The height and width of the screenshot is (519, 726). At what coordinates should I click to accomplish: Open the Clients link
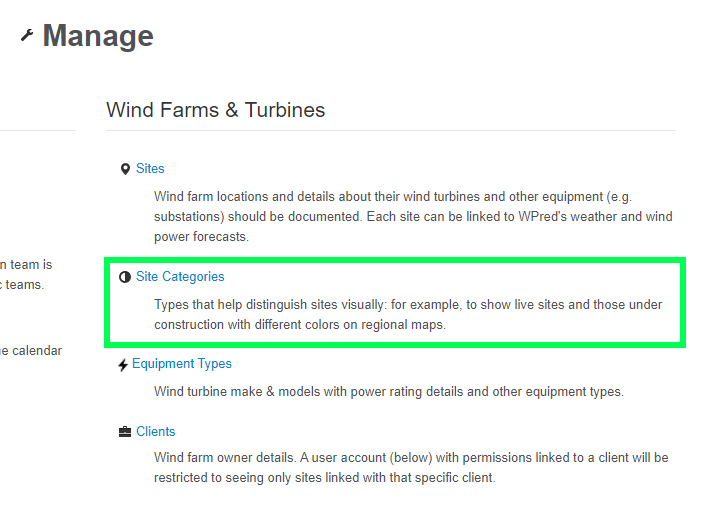(x=156, y=432)
